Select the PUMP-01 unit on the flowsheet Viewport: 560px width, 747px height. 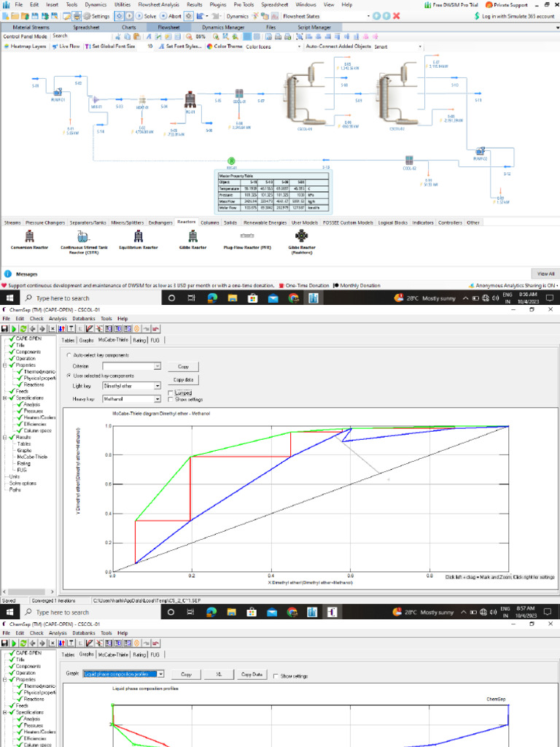(58, 91)
